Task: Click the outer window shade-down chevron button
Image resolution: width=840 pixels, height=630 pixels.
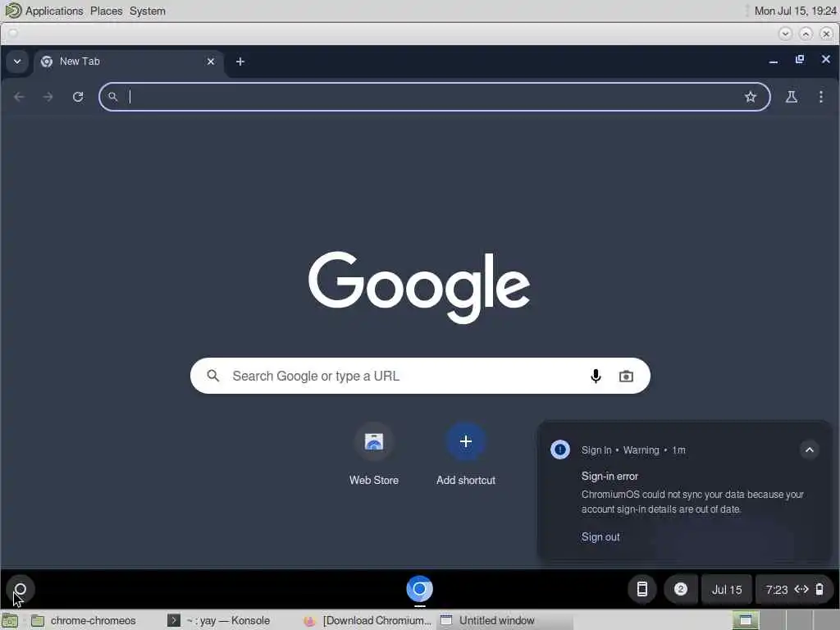Action: point(785,34)
